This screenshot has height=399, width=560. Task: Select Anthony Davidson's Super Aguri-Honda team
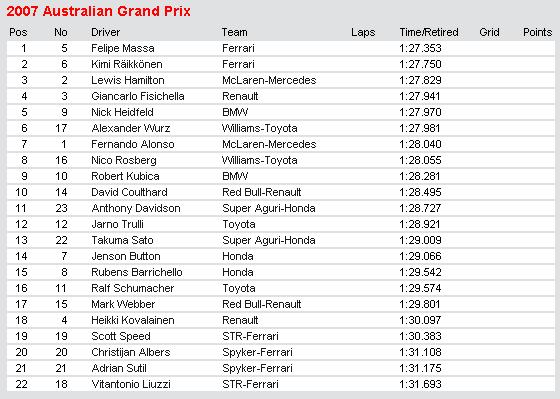[x=269, y=208]
